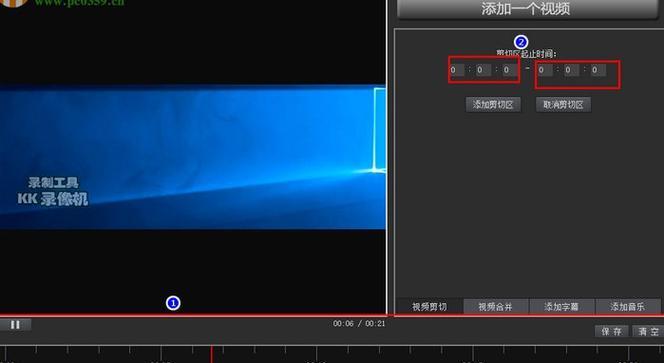
Task: Open the 添加字幕 tab
Action: click(562, 306)
